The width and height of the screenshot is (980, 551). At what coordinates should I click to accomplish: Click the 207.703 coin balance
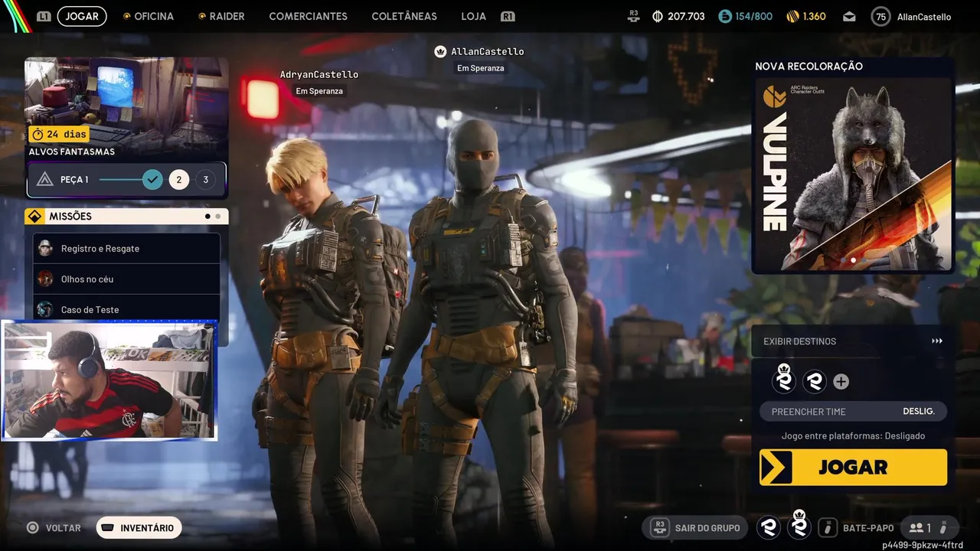678,16
